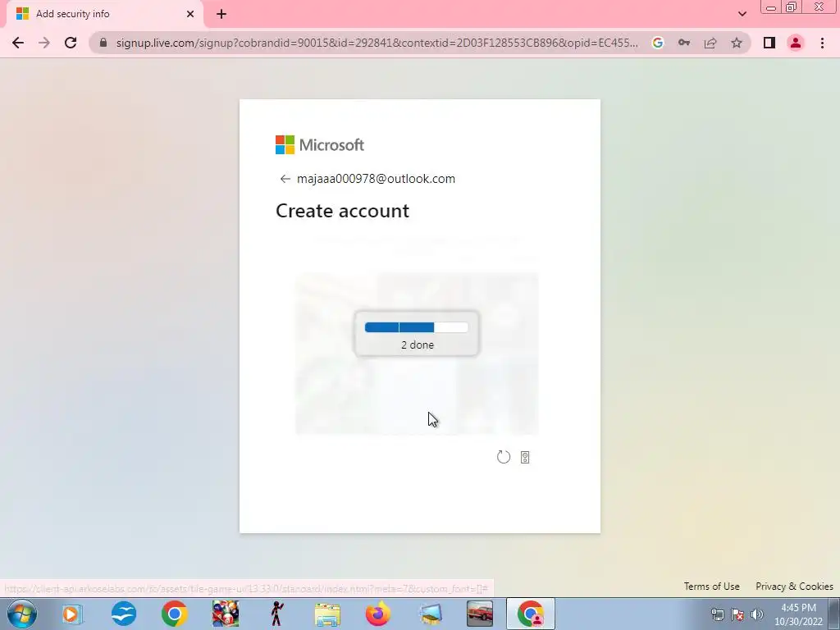Open the blue bird taskbar app
Screen dimensions: 840x630
point(124,614)
